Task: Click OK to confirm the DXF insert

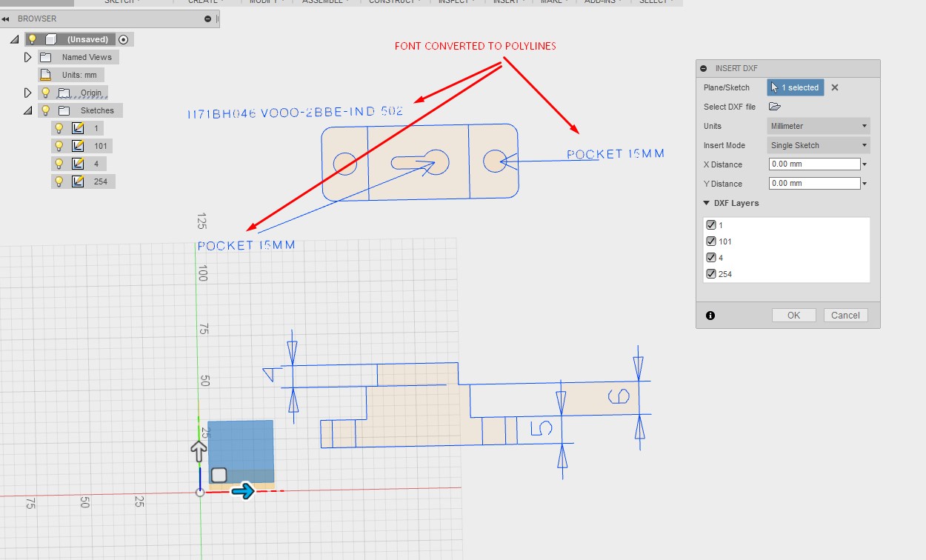Action: (x=793, y=315)
